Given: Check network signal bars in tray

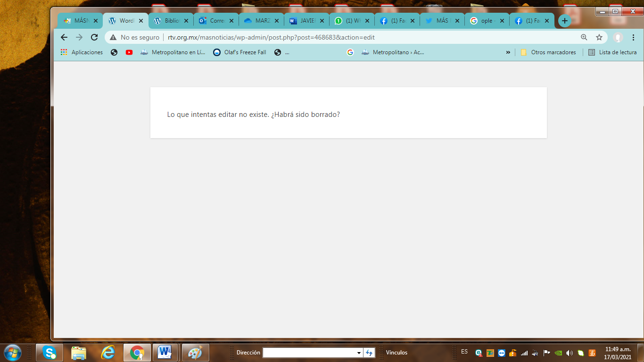Looking at the screenshot, I should (x=524, y=353).
